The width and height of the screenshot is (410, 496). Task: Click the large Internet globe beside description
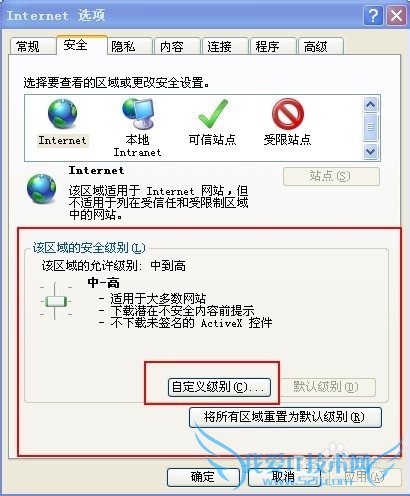point(42,188)
